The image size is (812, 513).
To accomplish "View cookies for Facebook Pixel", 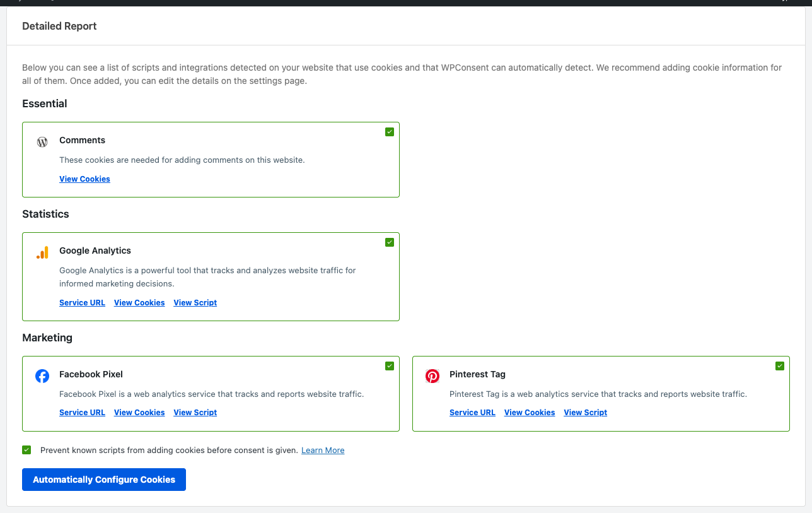I will (139, 412).
